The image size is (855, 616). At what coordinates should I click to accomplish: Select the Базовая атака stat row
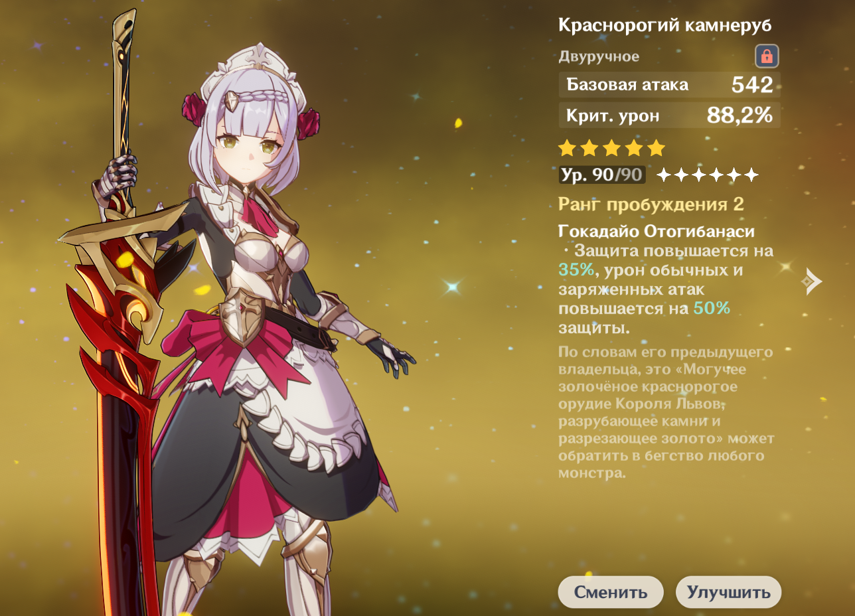click(669, 85)
